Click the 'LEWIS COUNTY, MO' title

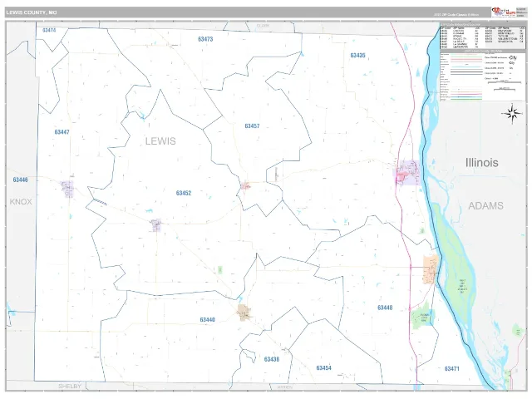click(32, 12)
